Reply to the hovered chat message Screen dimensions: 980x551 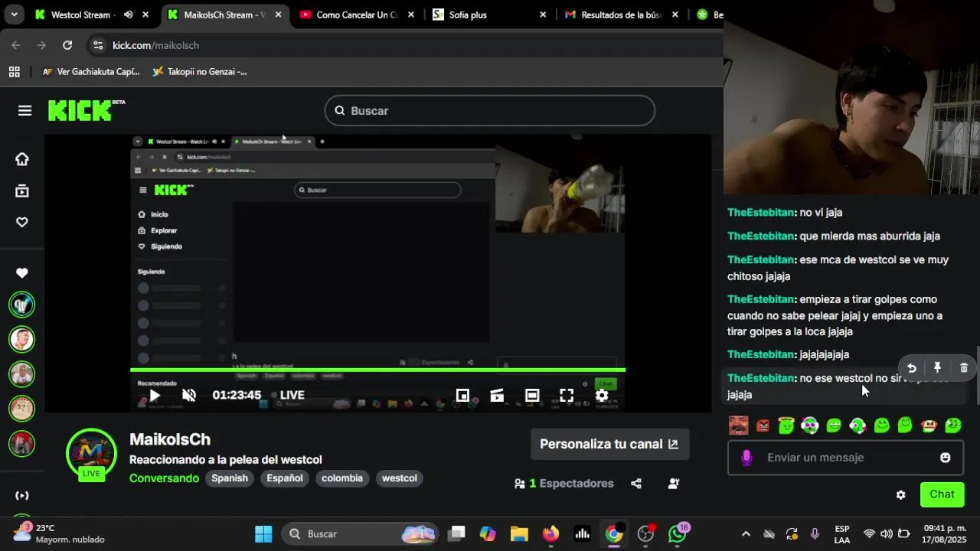click(x=912, y=368)
